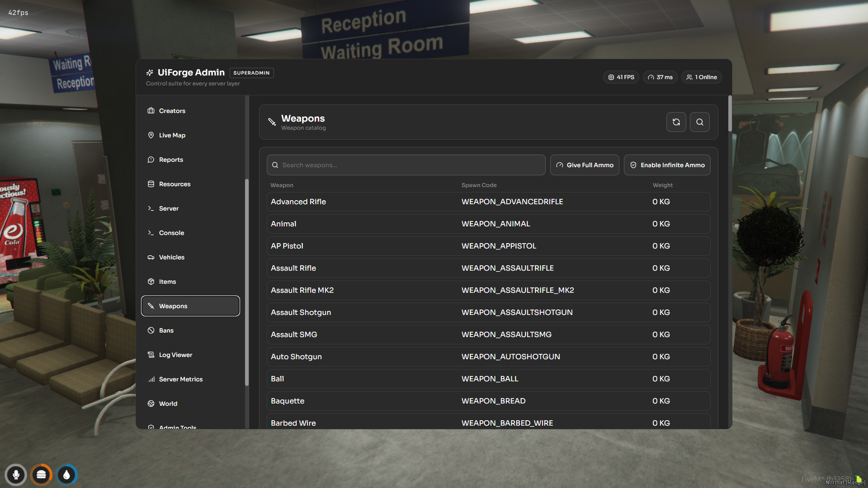The height and width of the screenshot is (488, 868).
Task: Click WEAPON_ASSAULTSMG spawn code
Action: [506, 334]
